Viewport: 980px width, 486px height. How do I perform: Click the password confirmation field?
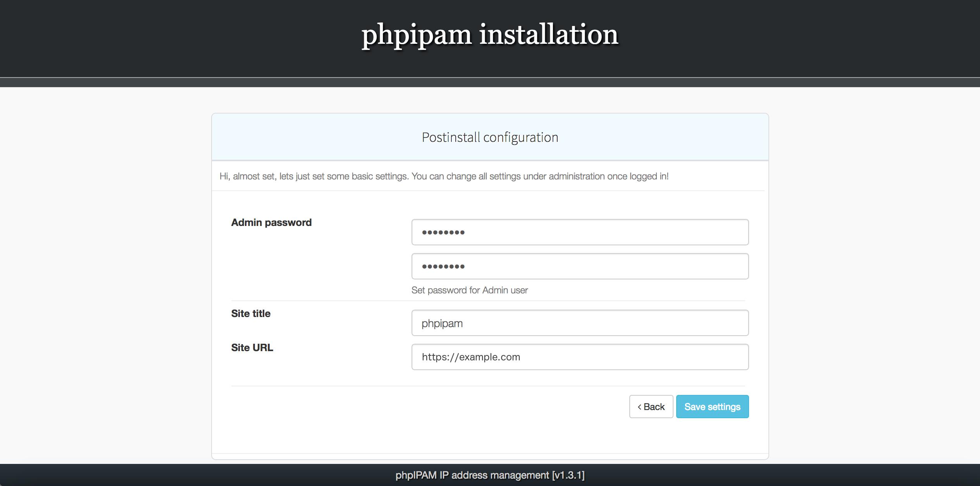(579, 266)
